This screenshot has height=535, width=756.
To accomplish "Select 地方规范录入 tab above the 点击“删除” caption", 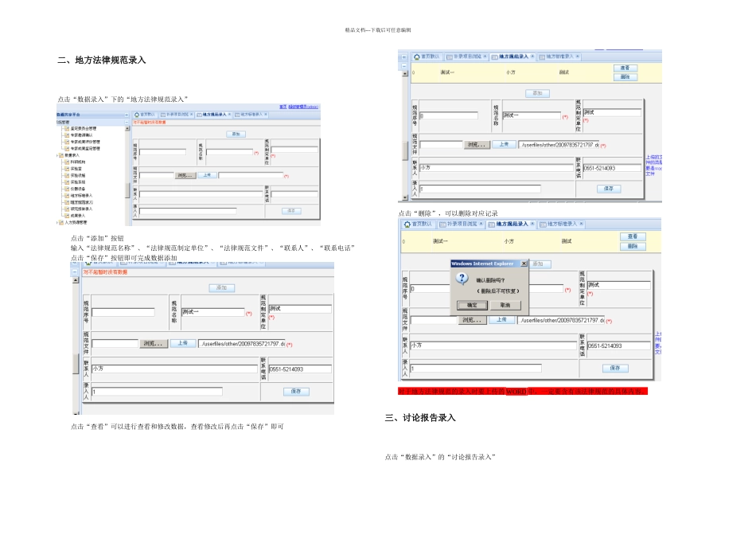I will click(x=513, y=57).
